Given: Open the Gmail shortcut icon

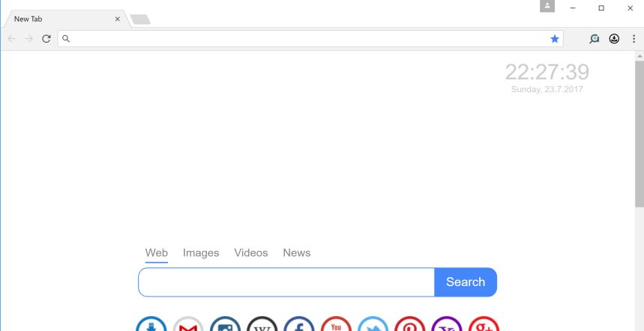Looking at the screenshot, I should pos(188,326).
